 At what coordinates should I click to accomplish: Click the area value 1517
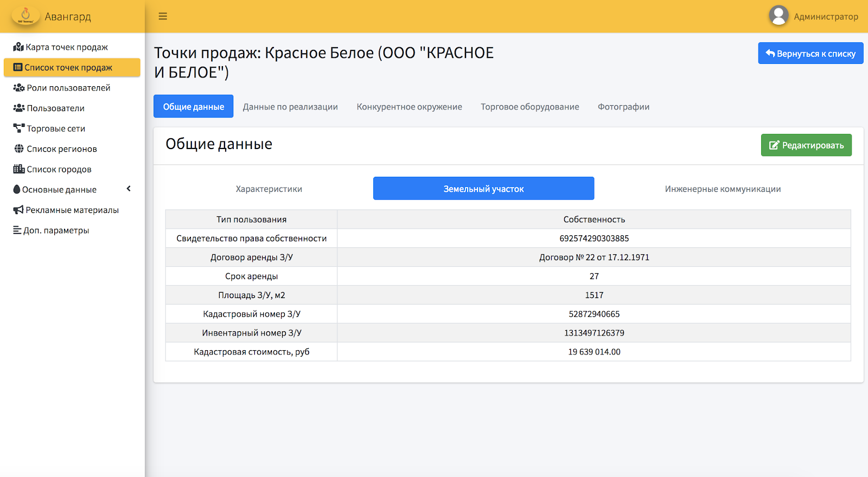click(x=594, y=295)
